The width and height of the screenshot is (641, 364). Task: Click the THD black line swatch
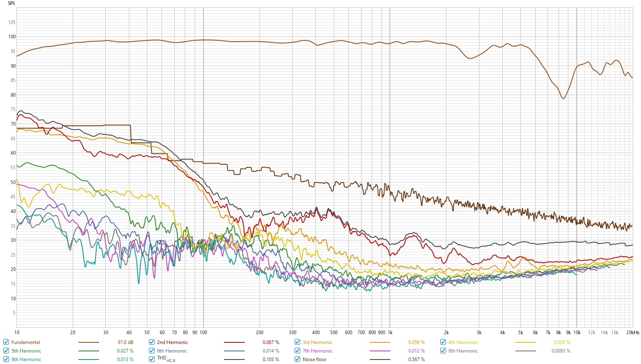click(x=234, y=360)
